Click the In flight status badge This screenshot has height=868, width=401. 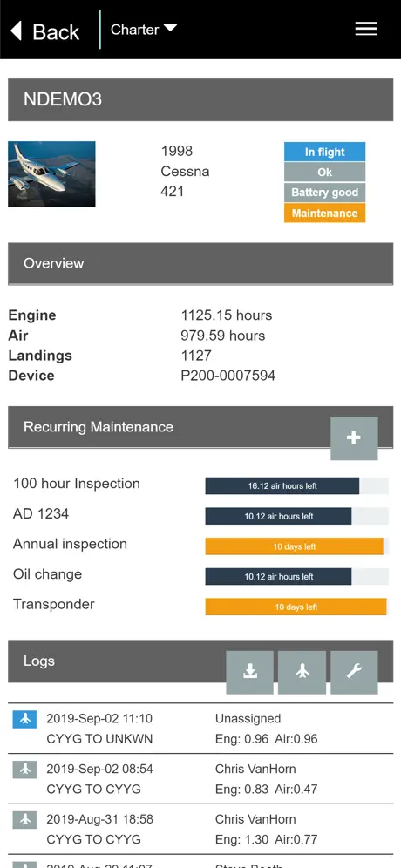click(324, 152)
